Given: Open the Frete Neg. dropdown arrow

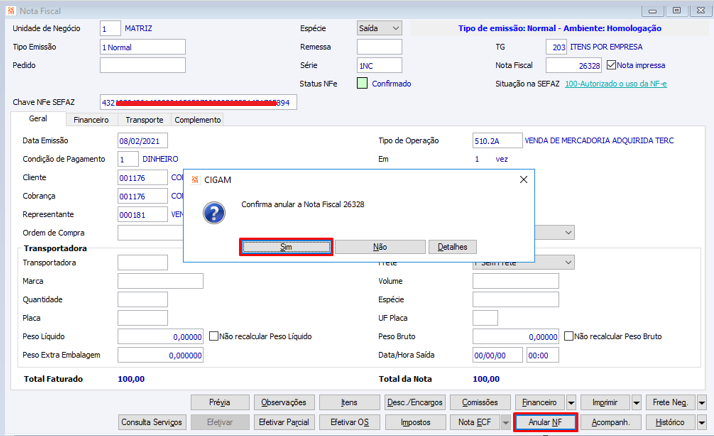Looking at the screenshot, I should click(x=702, y=403).
